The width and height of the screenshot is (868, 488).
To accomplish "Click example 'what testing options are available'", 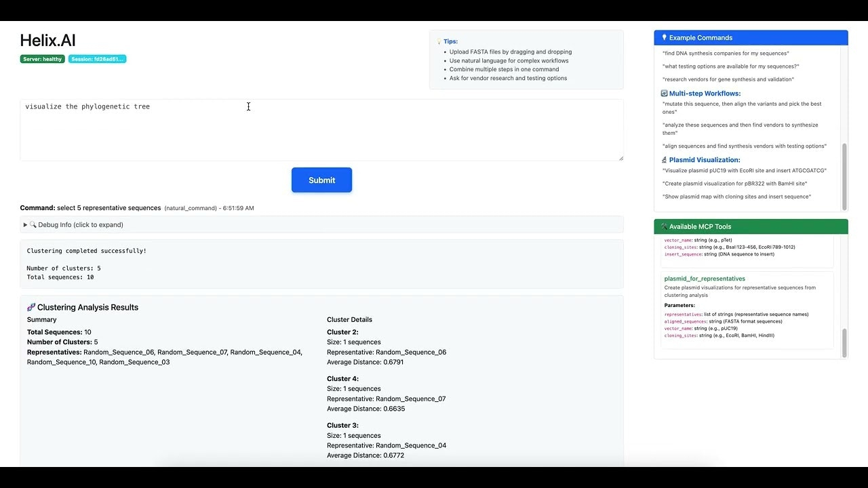I will pyautogui.click(x=731, y=66).
